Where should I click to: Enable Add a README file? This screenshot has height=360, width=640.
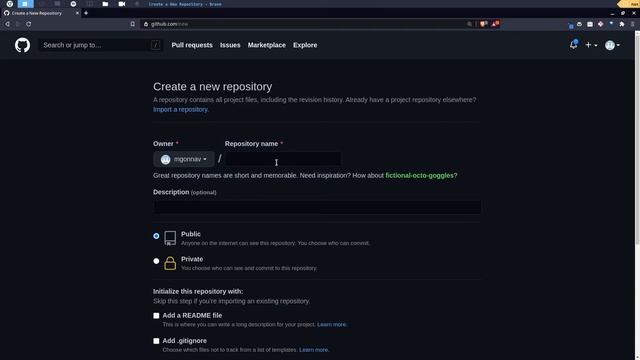pyautogui.click(x=156, y=316)
